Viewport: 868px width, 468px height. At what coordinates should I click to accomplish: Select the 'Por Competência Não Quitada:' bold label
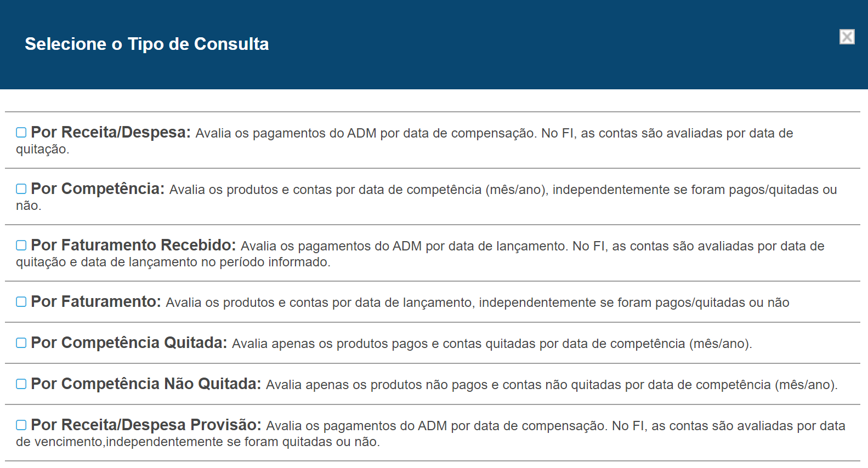click(x=146, y=384)
